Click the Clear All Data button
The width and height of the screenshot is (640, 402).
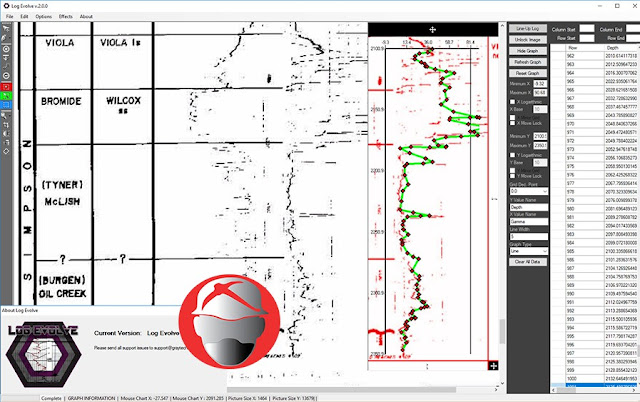coord(528,262)
